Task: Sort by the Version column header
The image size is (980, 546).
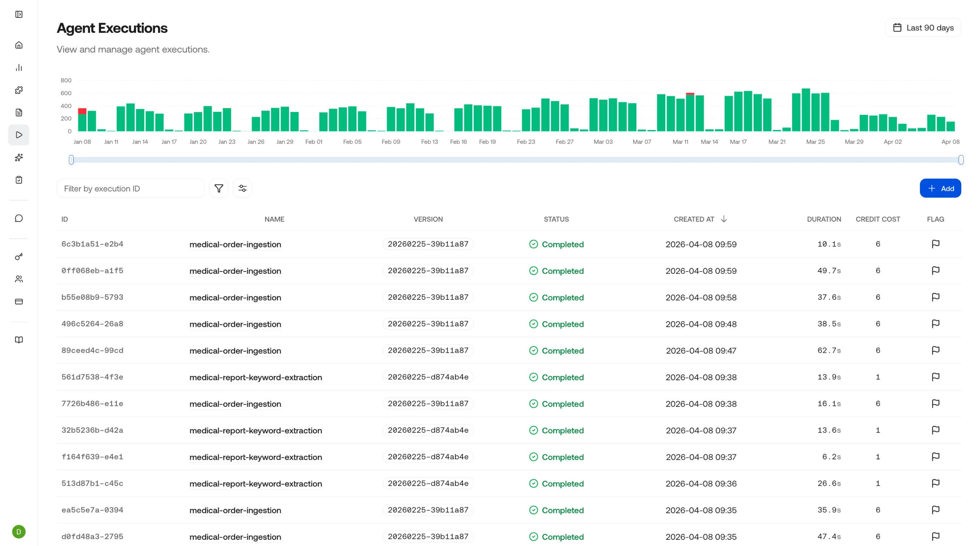Action: click(428, 220)
